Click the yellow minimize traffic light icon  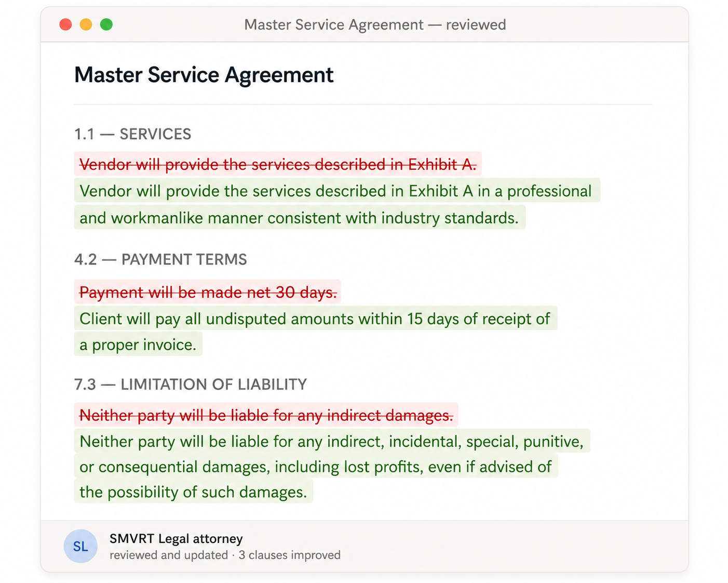(86, 24)
